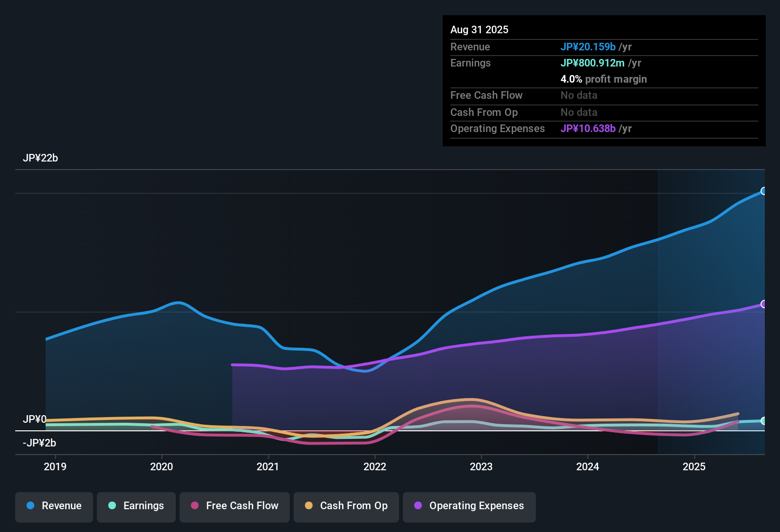This screenshot has height=532, width=780.
Task: Toggle the Revenue series visibility
Action: (54, 506)
